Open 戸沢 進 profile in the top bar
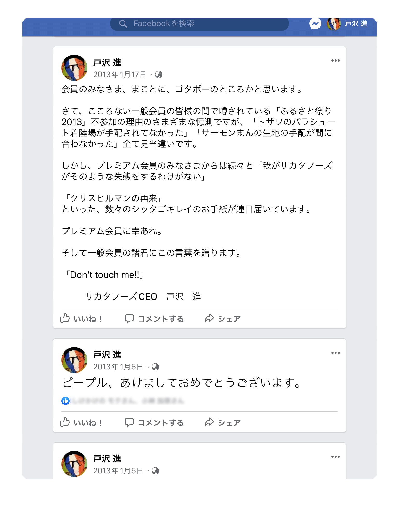The width and height of the screenshot is (399, 532). click(347, 24)
